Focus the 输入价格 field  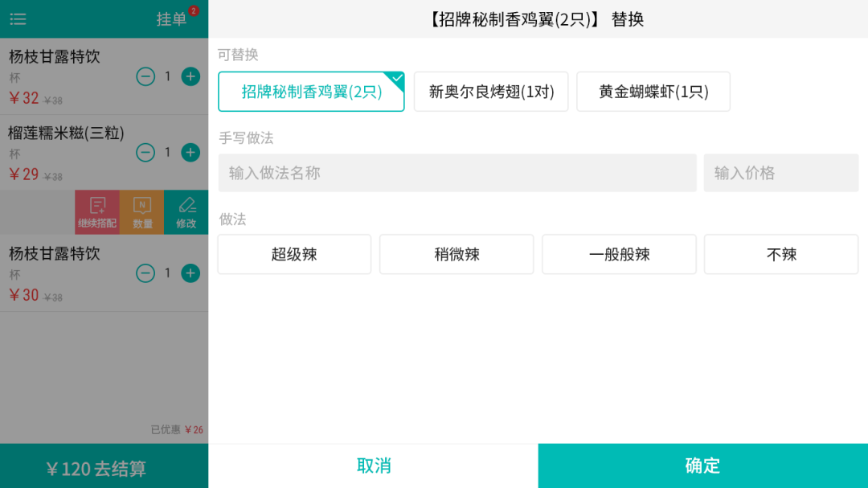pos(781,173)
